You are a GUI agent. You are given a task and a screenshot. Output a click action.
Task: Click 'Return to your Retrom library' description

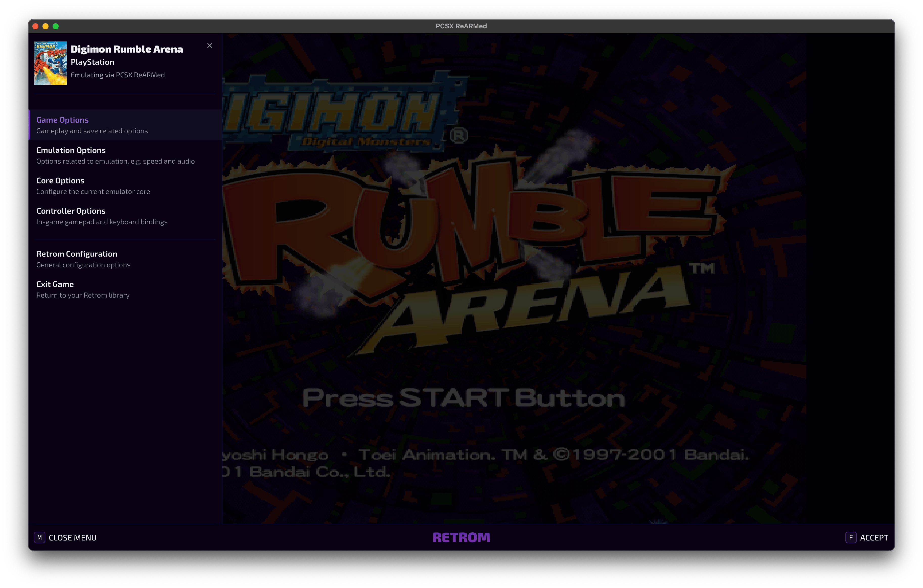click(83, 295)
